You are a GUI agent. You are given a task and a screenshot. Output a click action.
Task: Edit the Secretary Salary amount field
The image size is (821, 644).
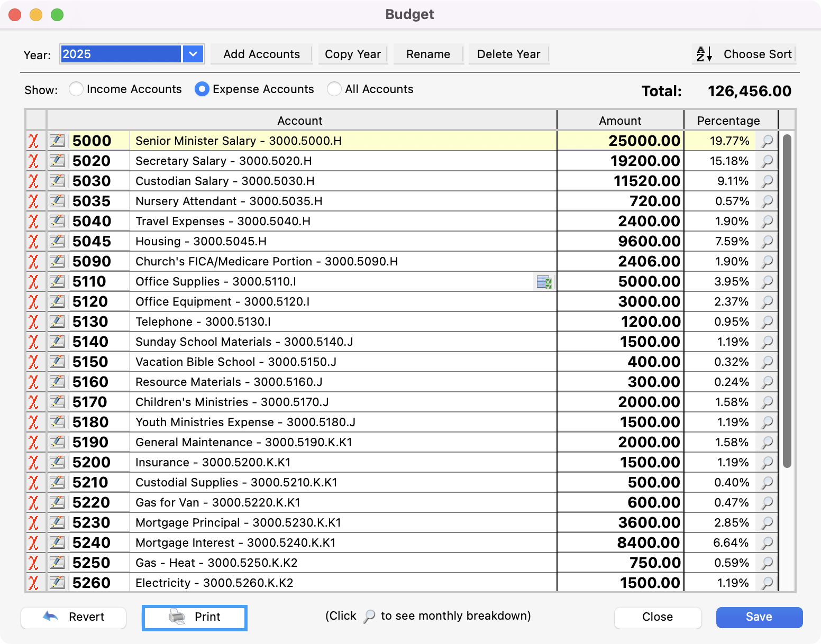tap(620, 161)
